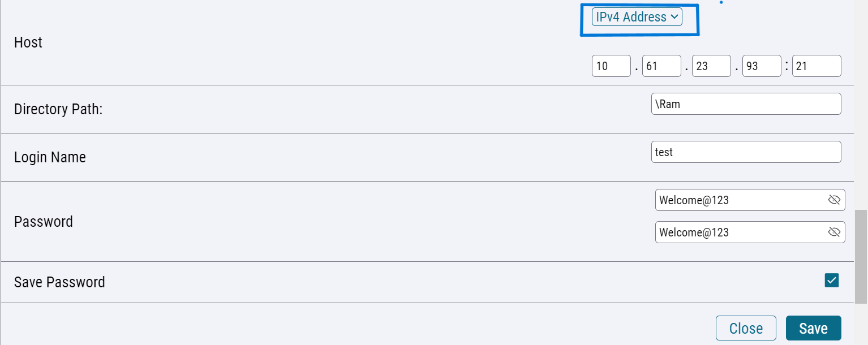Click the first IP octet field showing 10
Image resolution: width=868 pixels, height=345 pixels.
(611, 66)
